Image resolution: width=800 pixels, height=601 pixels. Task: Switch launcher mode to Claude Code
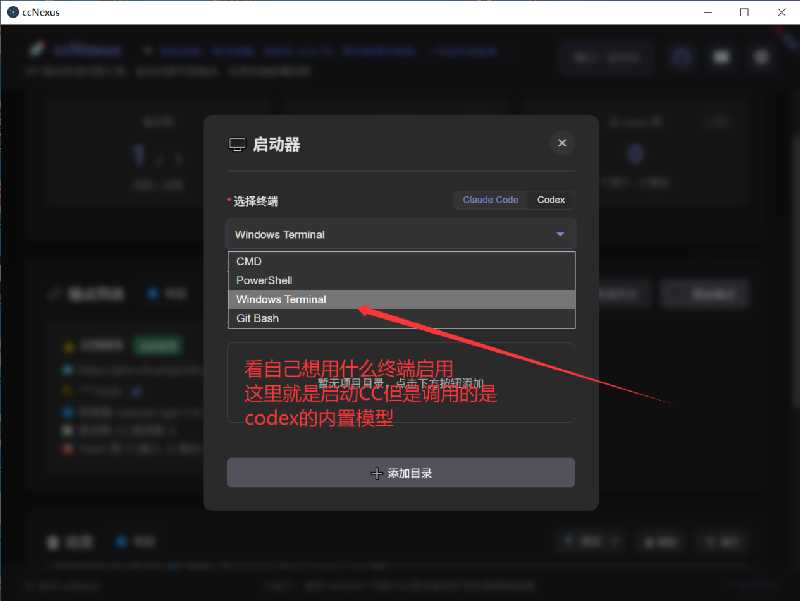pos(490,200)
